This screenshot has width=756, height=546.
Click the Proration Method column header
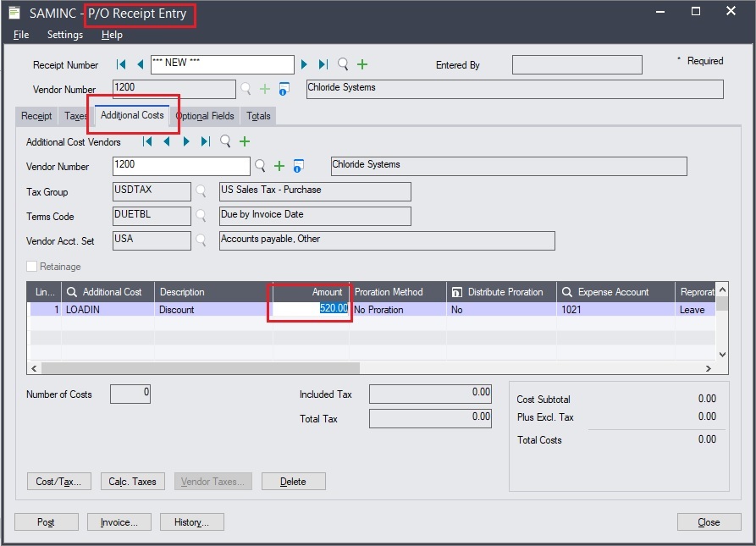click(x=398, y=292)
